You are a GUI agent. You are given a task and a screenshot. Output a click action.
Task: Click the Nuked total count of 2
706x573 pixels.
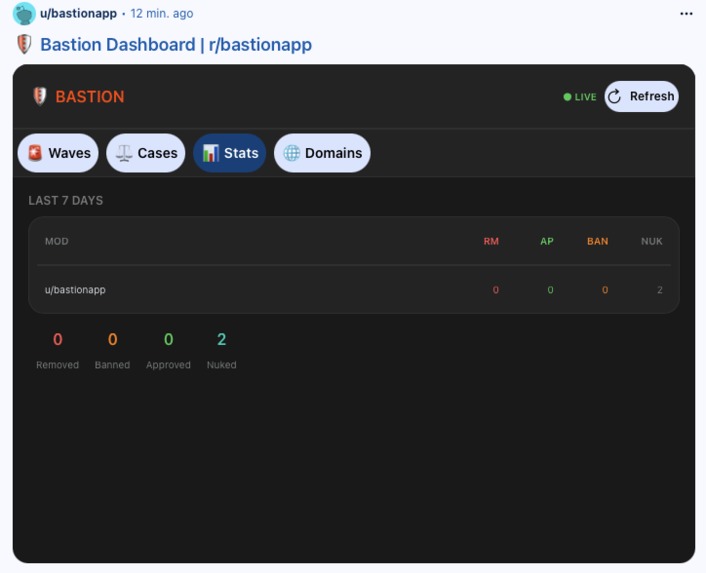coord(222,339)
